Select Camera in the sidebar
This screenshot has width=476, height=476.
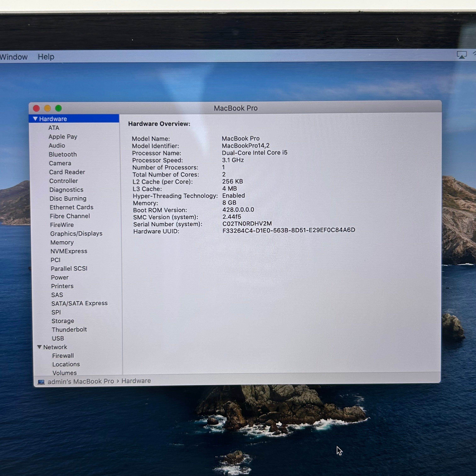tap(60, 163)
